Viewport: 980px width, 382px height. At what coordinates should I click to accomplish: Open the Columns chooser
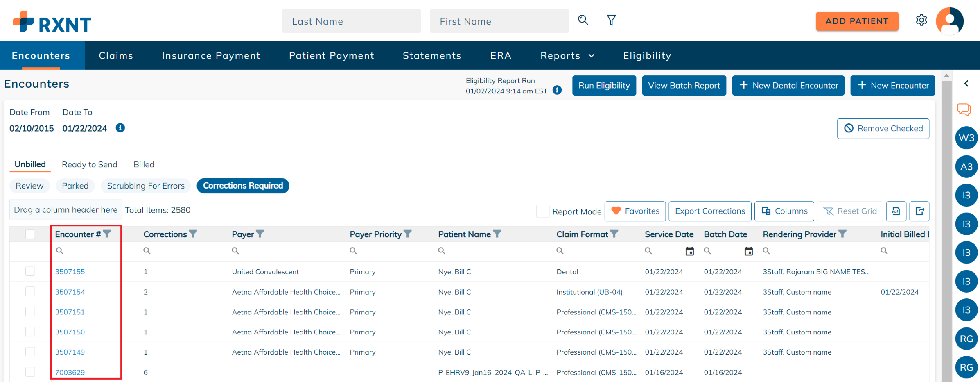click(784, 211)
